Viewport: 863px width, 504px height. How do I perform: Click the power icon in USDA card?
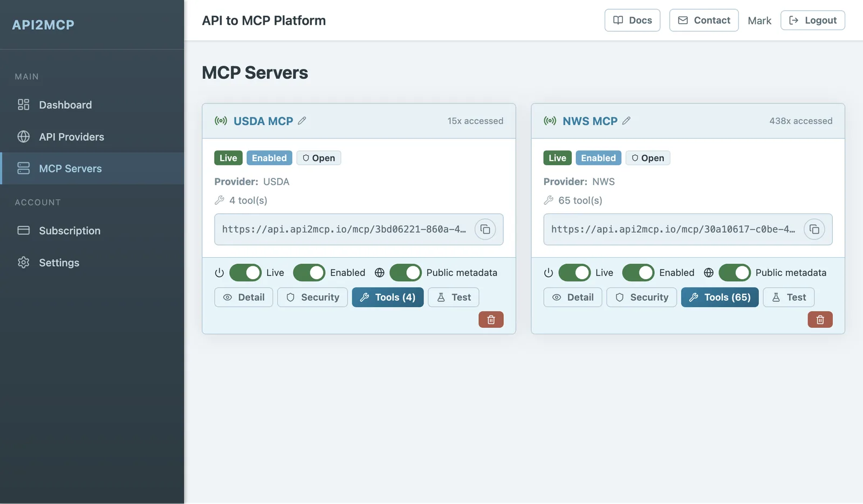[x=219, y=273]
